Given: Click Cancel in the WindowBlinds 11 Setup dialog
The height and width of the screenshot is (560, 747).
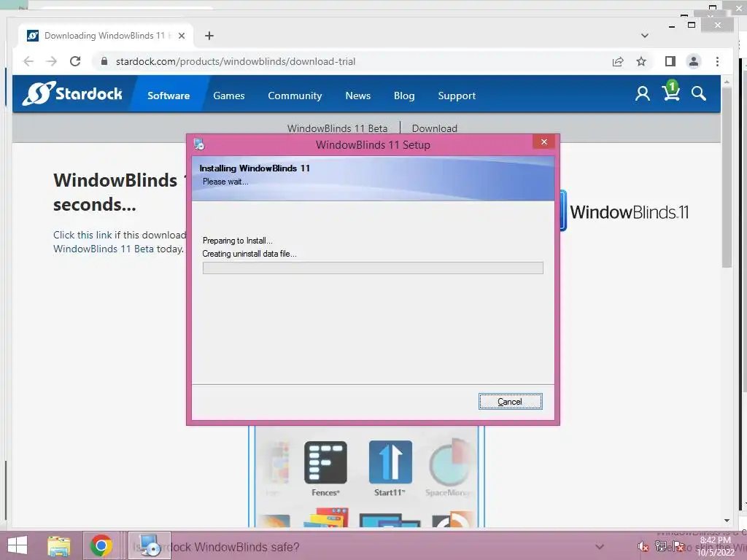Looking at the screenshot, I should click(x=510, y=402).
